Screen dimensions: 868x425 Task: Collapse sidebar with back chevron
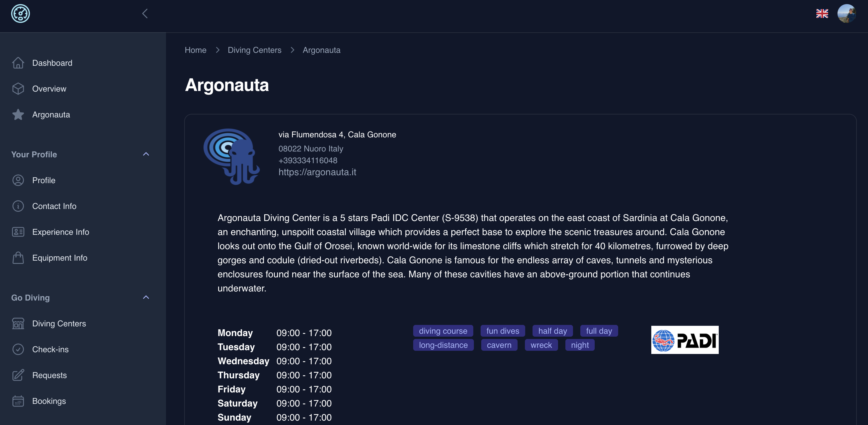145,14
